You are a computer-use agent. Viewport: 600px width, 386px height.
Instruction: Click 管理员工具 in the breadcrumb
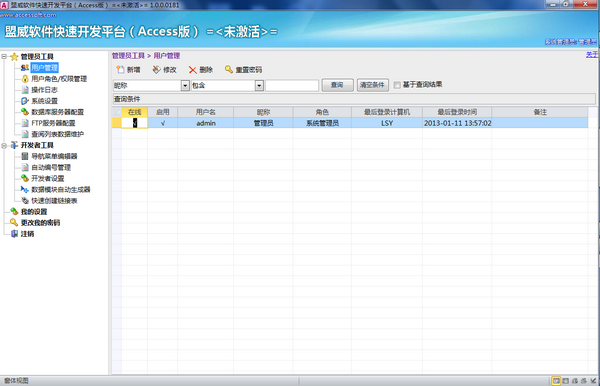tap(128, 56)
